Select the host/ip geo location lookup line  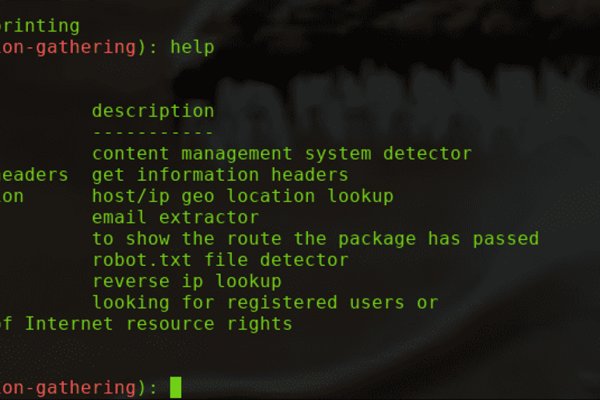pyautogui.click(x=242, y=196)
